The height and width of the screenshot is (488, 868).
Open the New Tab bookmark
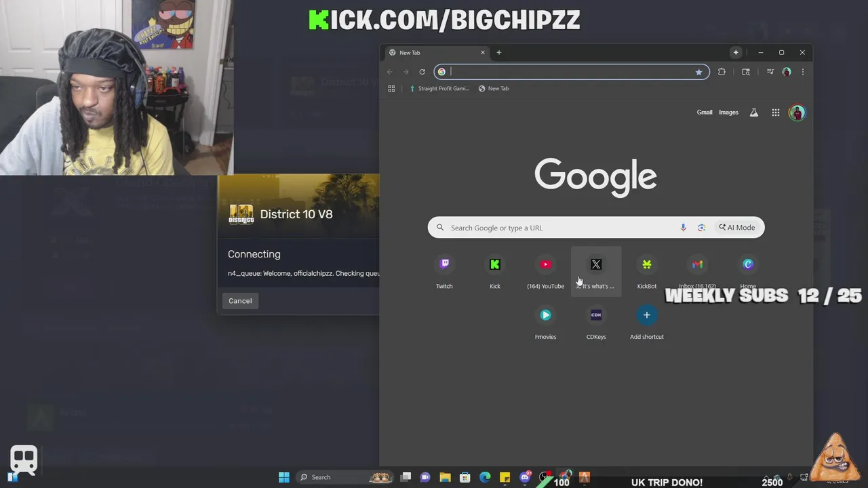point(494,89)
